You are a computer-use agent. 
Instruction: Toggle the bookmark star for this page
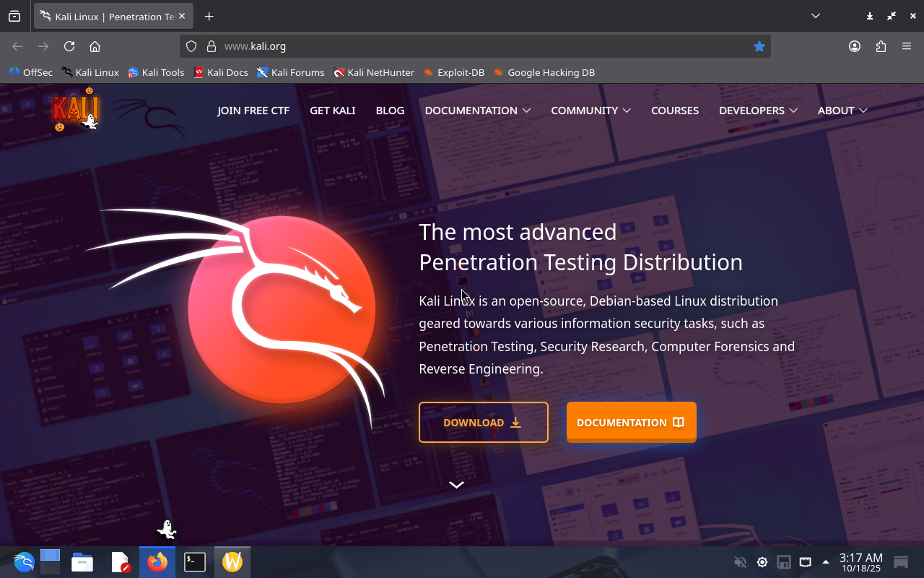(759, 46)
